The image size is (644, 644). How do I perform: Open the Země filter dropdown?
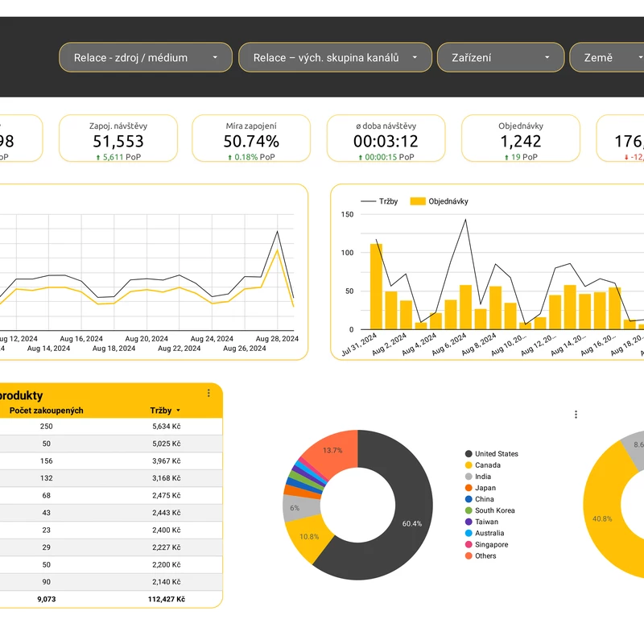click(607, 57)
